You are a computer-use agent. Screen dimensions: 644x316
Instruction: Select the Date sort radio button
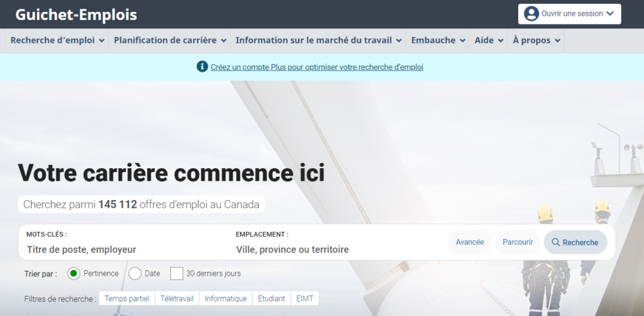[135, 274]
